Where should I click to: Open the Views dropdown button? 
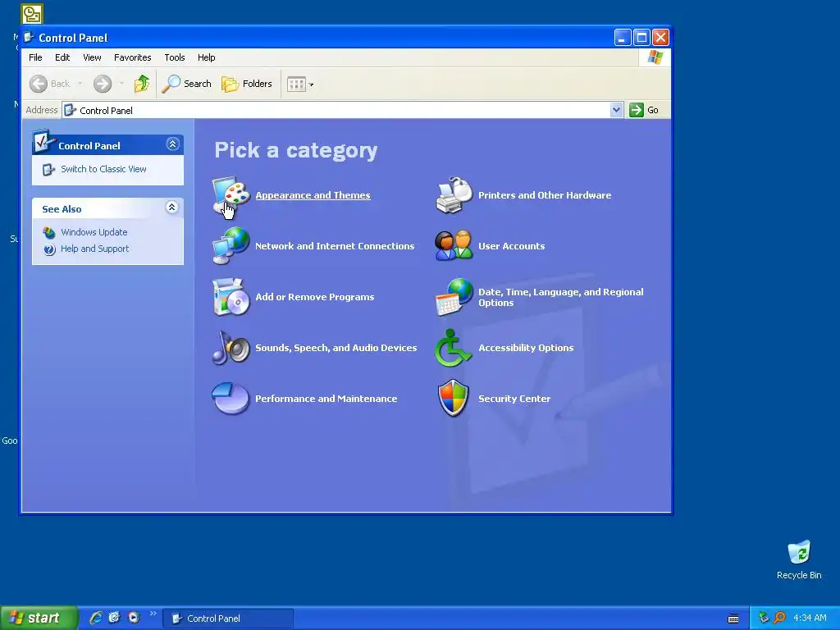300,84
